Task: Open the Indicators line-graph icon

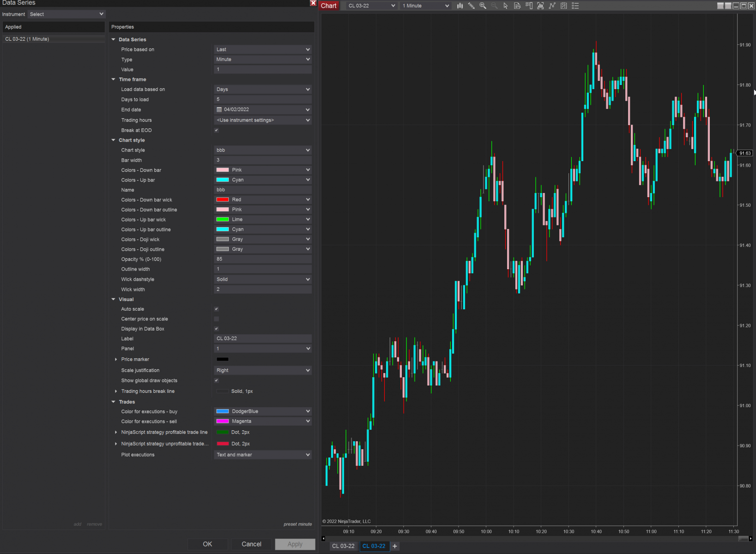Action: click(x=552, y=6)
